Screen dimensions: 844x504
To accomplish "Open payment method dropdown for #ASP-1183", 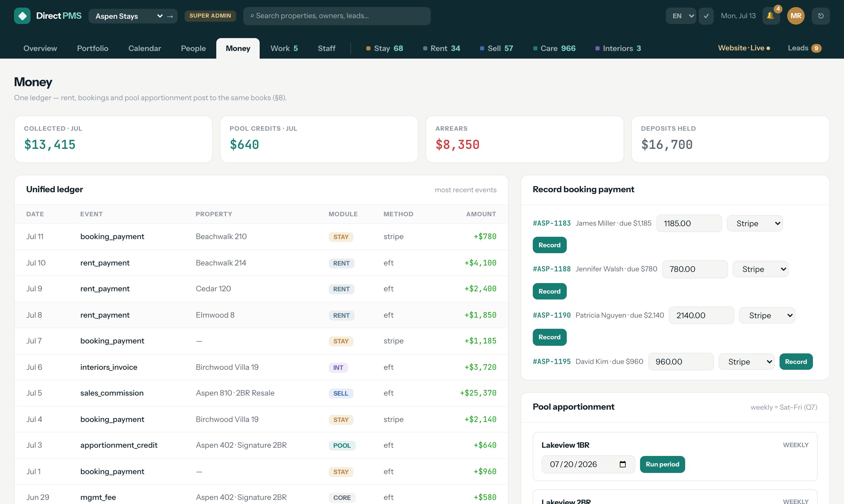I will [x=755, y=224].
